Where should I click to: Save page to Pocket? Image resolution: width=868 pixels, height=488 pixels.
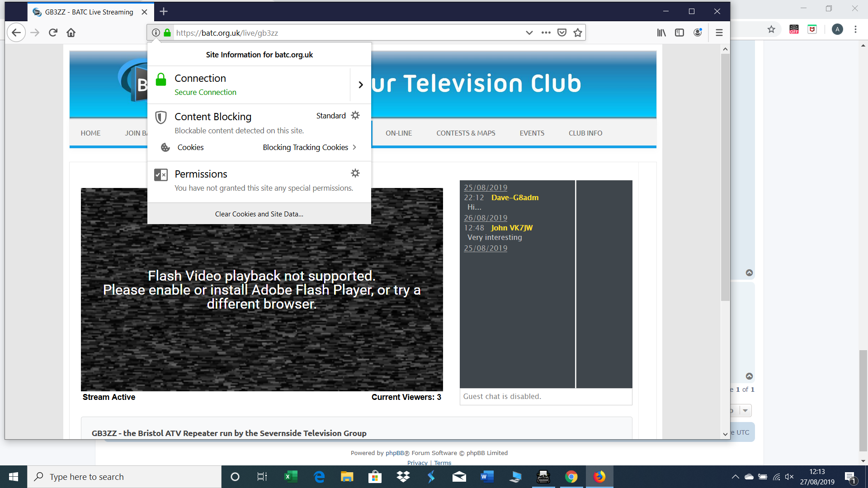(562, 33)
